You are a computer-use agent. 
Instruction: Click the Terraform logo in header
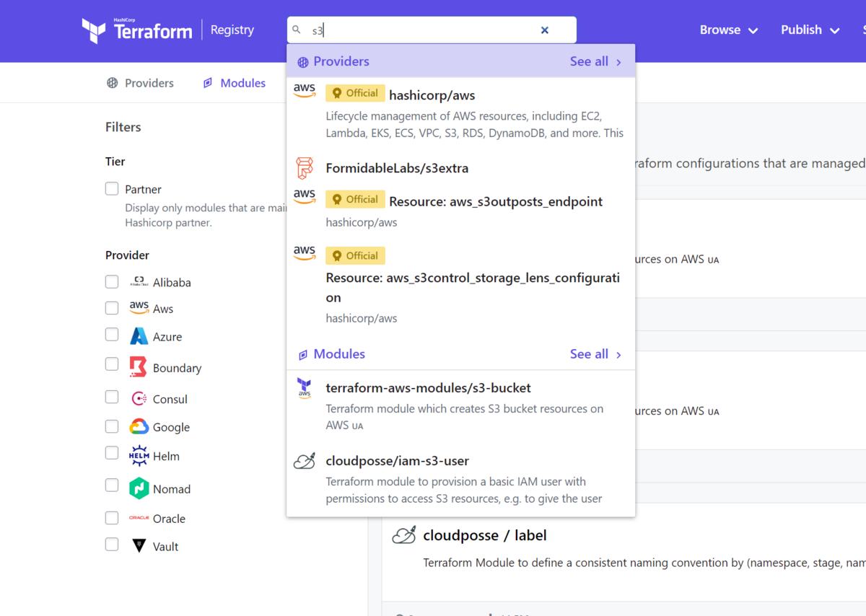pos(137,30)
